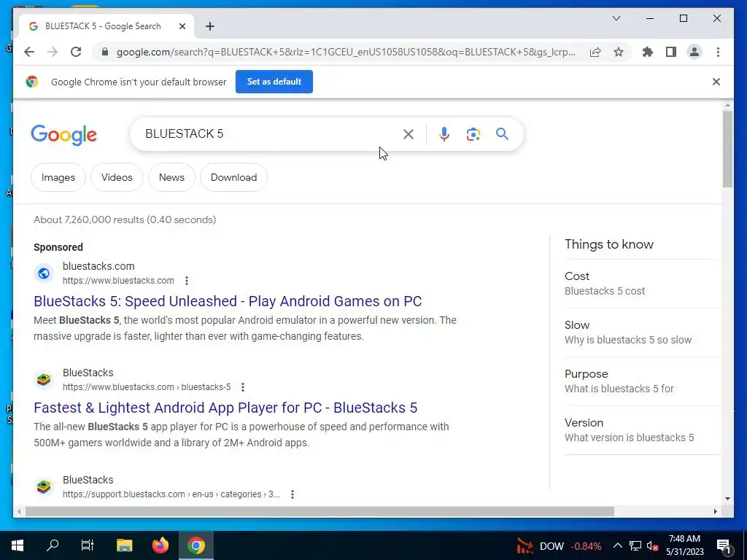Switch to the Images results filter
Viewport: 747px width, 560px height.
58,177
